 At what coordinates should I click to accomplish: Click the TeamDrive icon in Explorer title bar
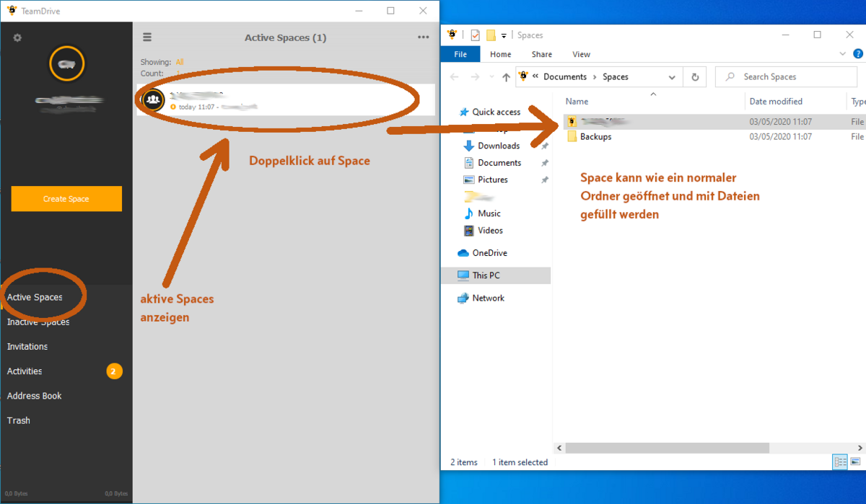point(452,35)
